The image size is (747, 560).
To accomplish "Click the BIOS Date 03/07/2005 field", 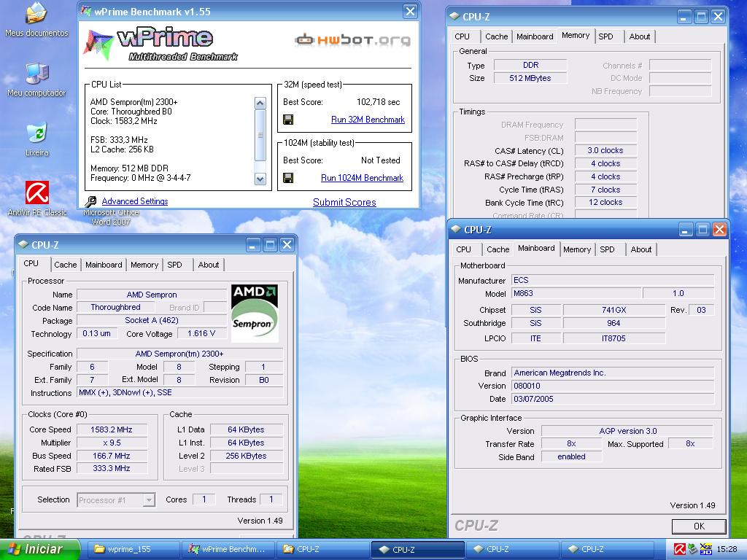I will [x=613, y=399].
